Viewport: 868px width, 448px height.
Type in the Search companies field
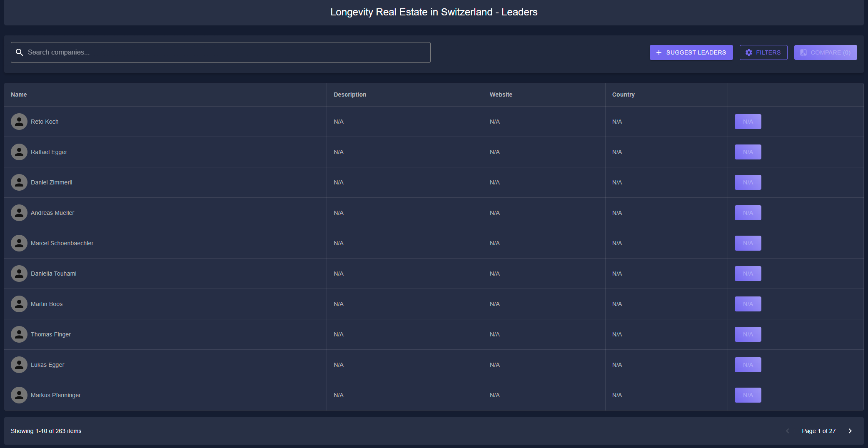225,52
